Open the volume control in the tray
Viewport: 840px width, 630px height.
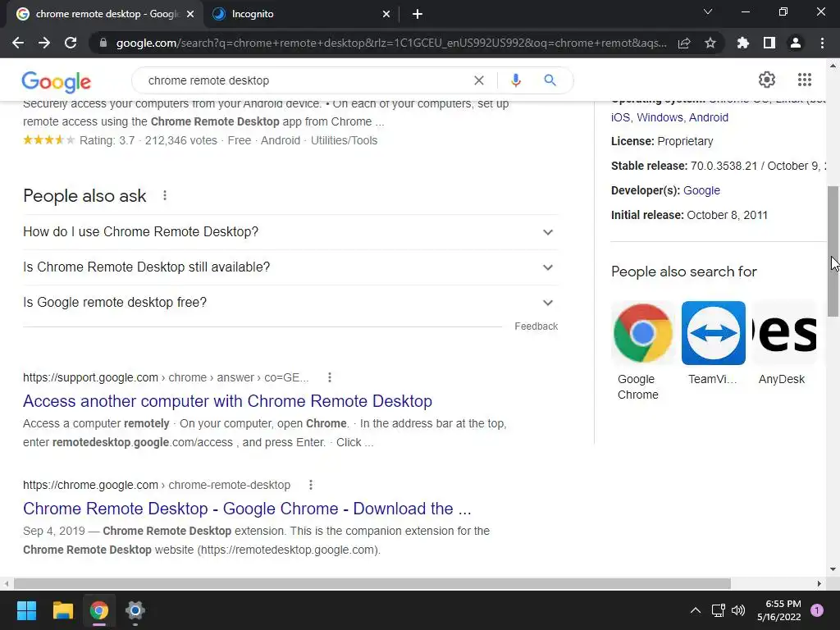[x=738, y=610]
